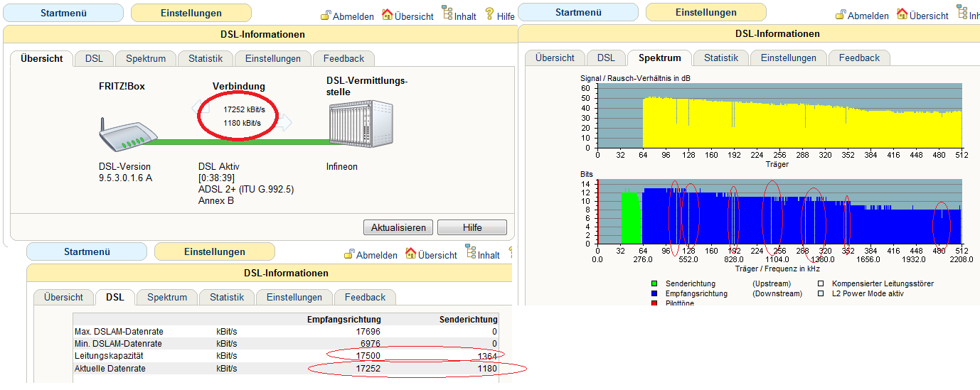Click the Min. DSLAM-Datenrate row label
Image resolution: width=980 pixels, height=390 pixels.
119,344
